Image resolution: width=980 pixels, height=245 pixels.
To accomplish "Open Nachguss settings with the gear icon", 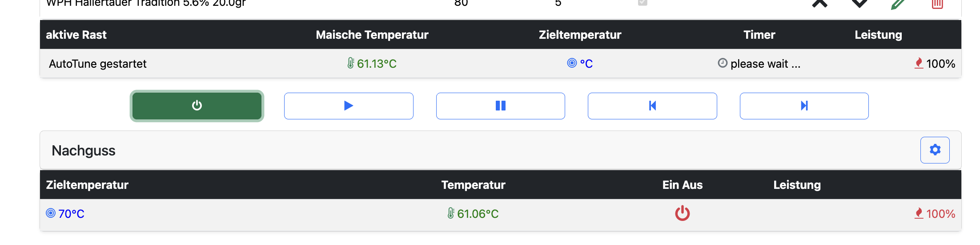I will coord(935,150).
